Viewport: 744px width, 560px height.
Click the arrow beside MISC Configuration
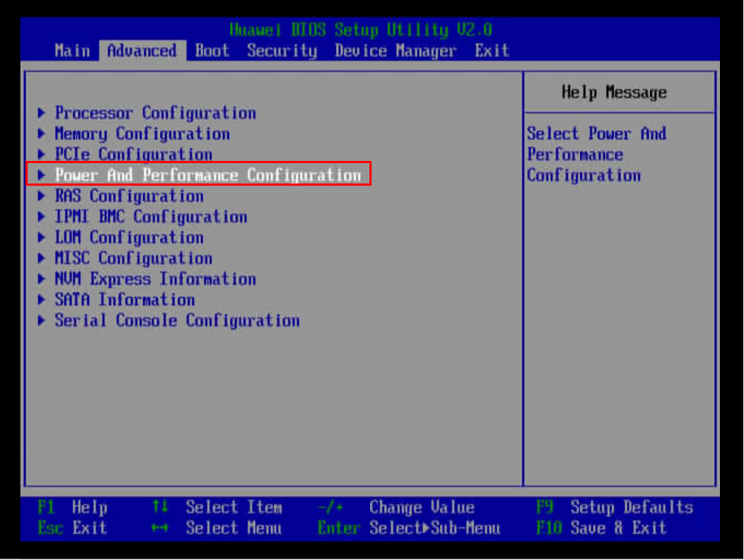click(x=42, y=258)
